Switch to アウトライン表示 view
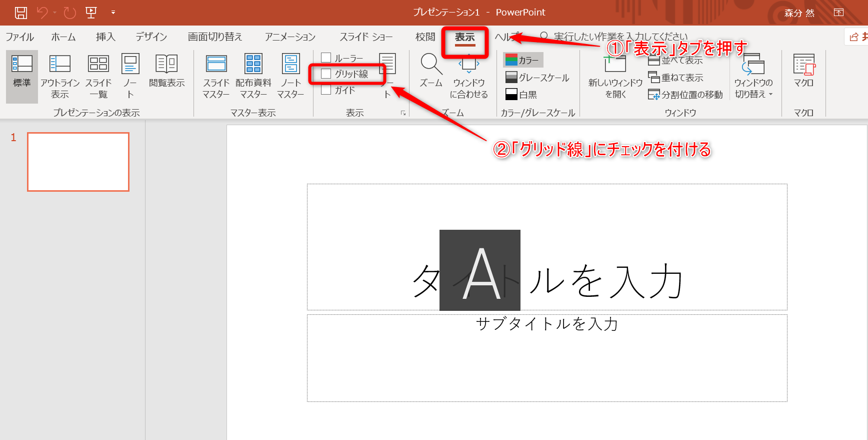The height and width of the screenshot is (440, 868). tap(60, 77)
